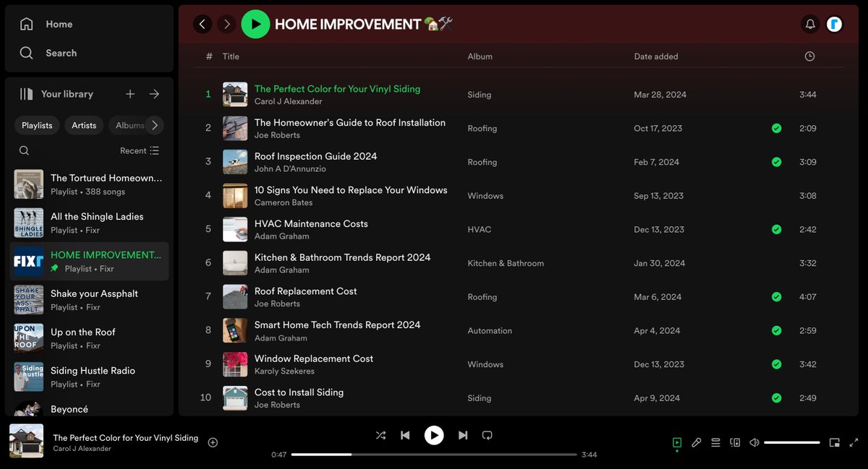Screen dimensions: 868x469
Task: Toggle repeat mode for the playlist
Action: click(487, 435)
